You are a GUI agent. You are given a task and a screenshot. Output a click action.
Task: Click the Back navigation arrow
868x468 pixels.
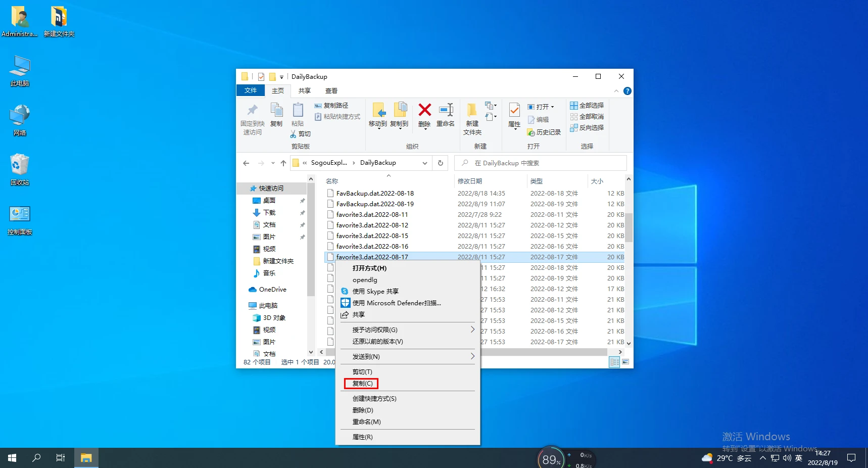point(246,163)
